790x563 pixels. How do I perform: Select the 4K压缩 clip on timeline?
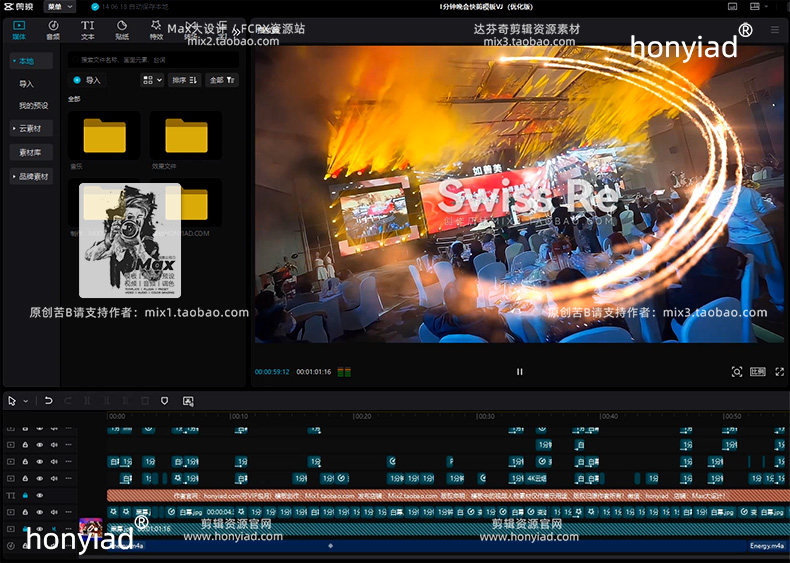(x=536, y=478)
